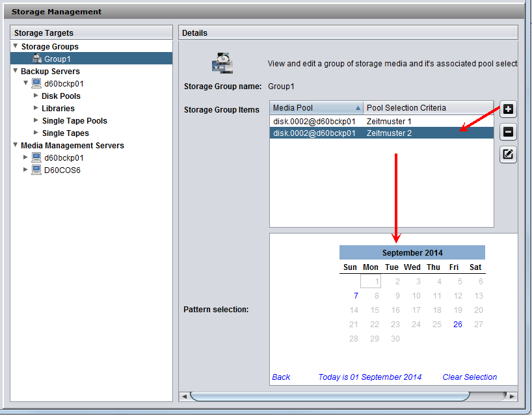Click the Storage Targets panel header
This screenshot has height=415, width=532.
(91, 33)
